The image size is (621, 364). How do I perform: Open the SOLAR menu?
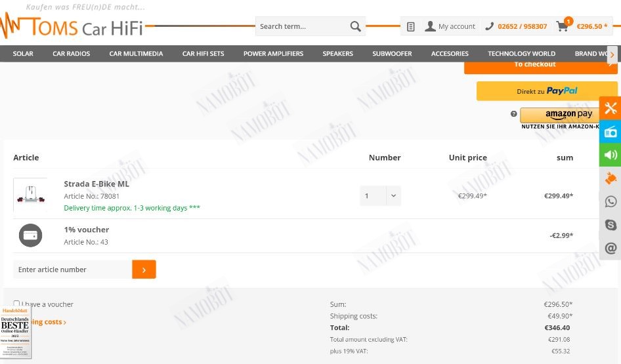click(x=23, y=53)
